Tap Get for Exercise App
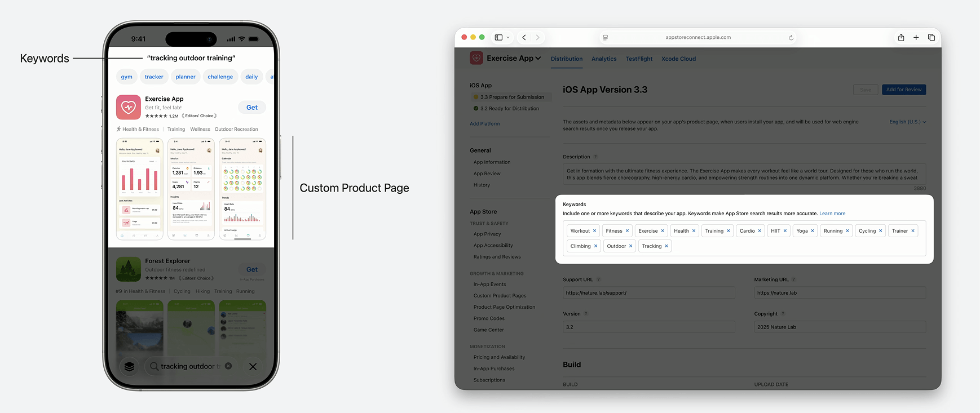This screenshot has height=413, width=980. tap(252, 108)
